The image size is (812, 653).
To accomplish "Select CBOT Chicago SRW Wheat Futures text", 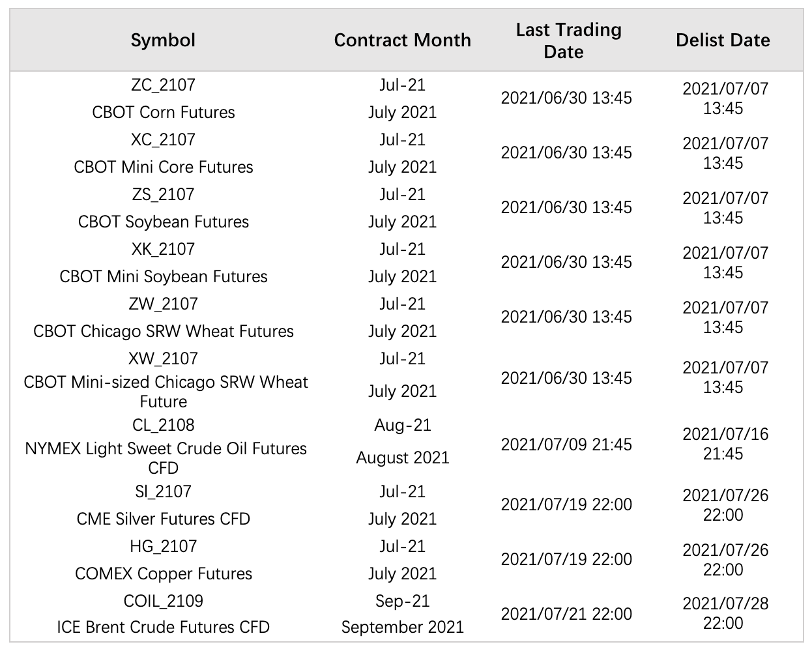I will (163, 331).
